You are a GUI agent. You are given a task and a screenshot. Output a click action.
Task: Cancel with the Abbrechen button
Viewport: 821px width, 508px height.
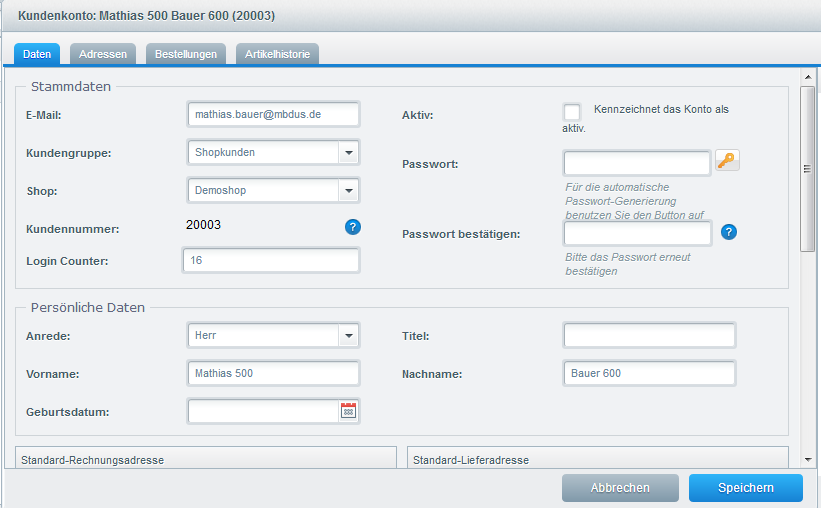tap(620, 488)
